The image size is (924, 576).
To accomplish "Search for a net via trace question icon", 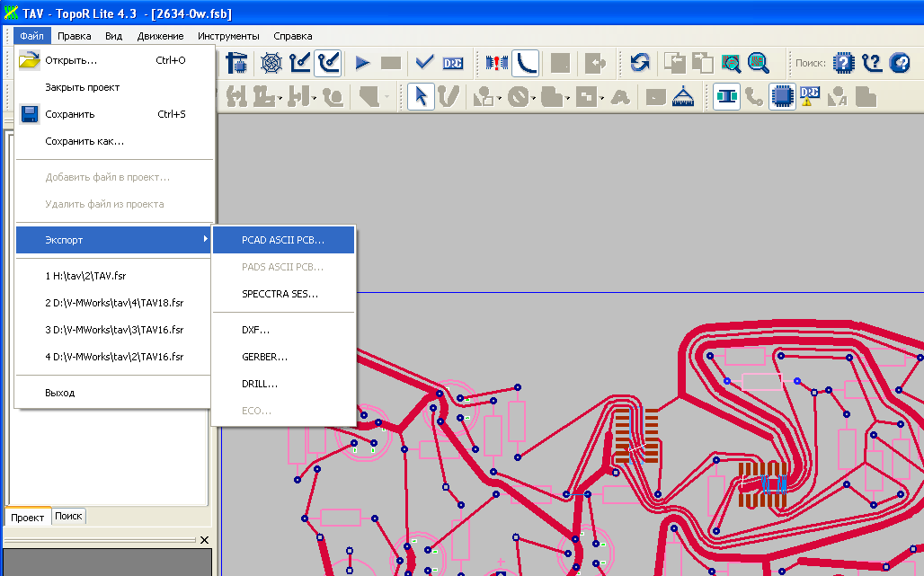I will coord(872,62).
